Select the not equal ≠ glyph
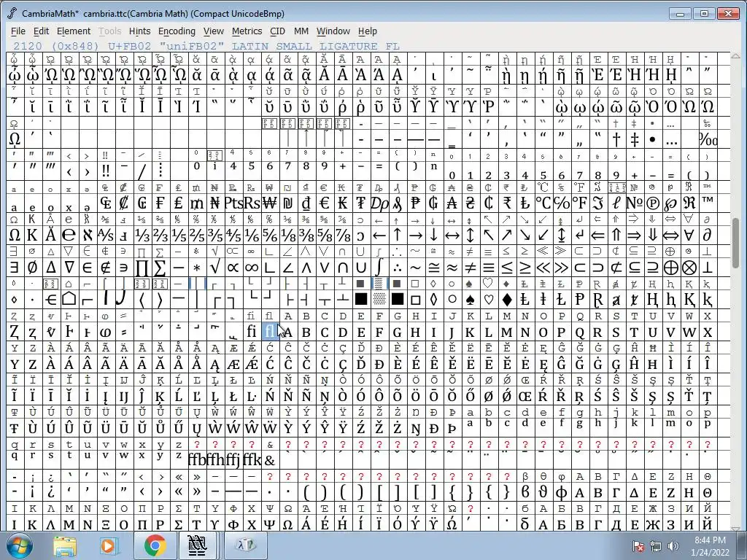Screen dimensions: 747x560 pos(471,267)
